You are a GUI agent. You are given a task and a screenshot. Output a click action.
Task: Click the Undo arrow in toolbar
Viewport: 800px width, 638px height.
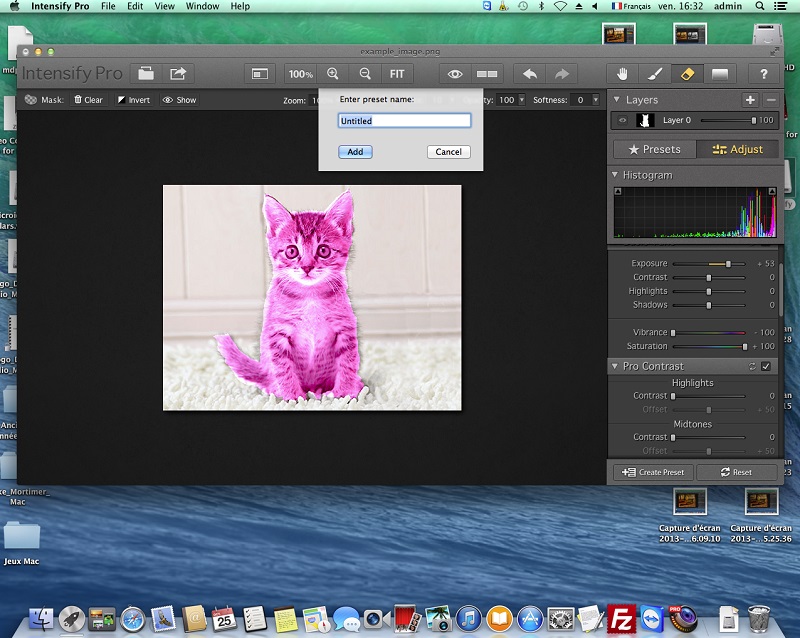tap(529, 73)
